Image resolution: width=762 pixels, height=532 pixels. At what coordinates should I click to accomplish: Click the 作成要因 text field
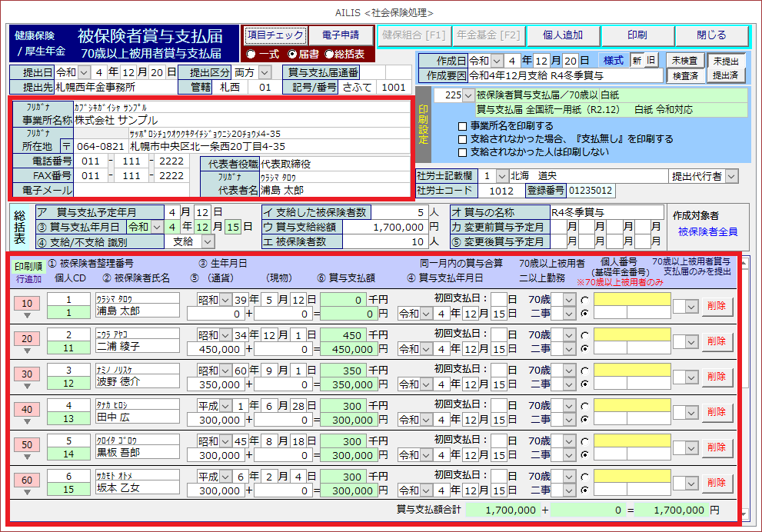(x=565, y=75)
